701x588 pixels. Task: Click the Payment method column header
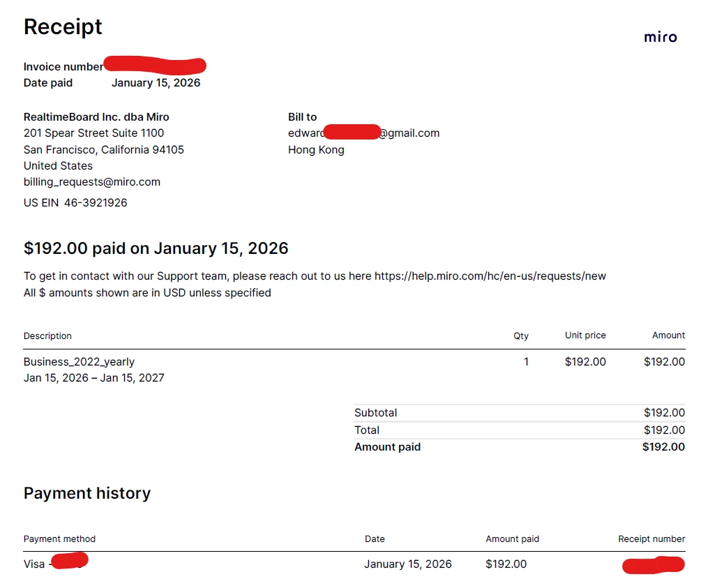point(59,538)
